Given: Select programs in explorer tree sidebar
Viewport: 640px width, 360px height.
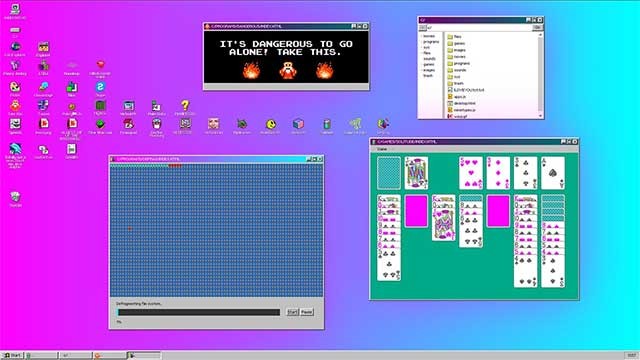Looking at the screenshot, I should (431, 42).
